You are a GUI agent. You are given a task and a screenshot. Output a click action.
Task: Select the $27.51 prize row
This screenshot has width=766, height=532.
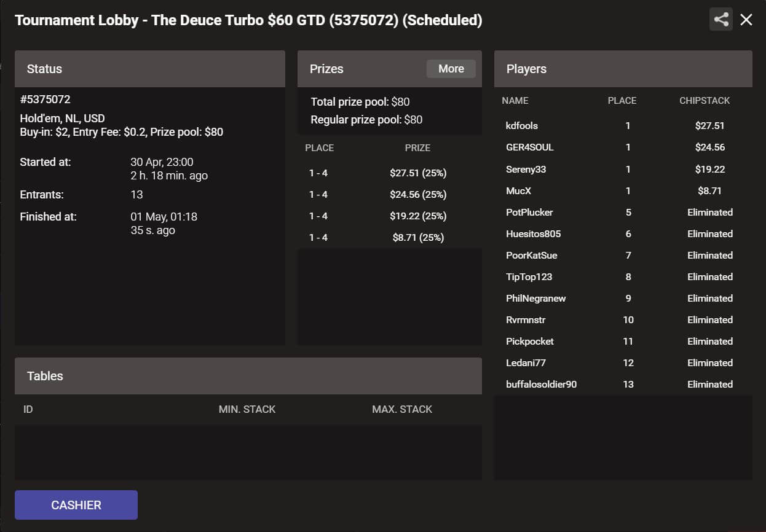(x=390, y=173)
